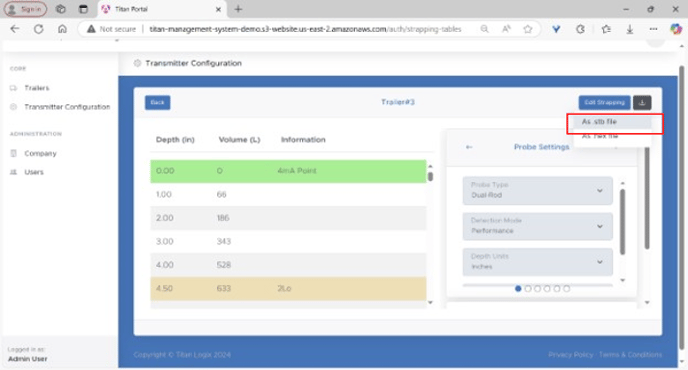Click the depth 1.00 row

(288, 194)
